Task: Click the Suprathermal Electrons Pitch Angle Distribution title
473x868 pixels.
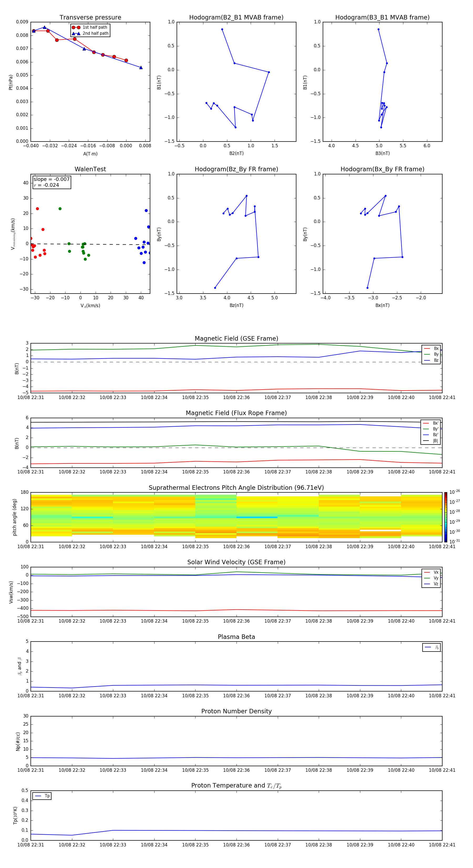Action: coord(236,488)
